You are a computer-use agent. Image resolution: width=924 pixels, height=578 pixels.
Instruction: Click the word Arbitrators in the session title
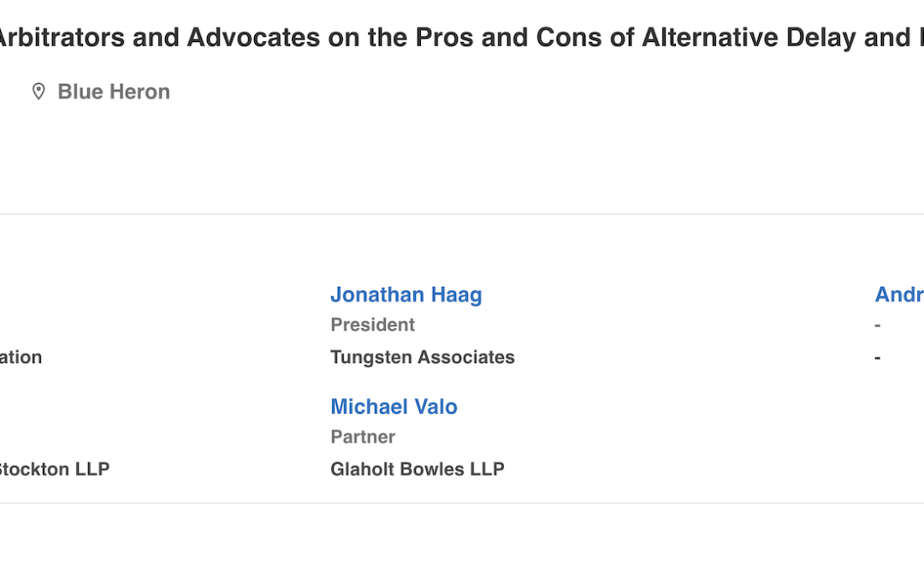coord(60,38)
